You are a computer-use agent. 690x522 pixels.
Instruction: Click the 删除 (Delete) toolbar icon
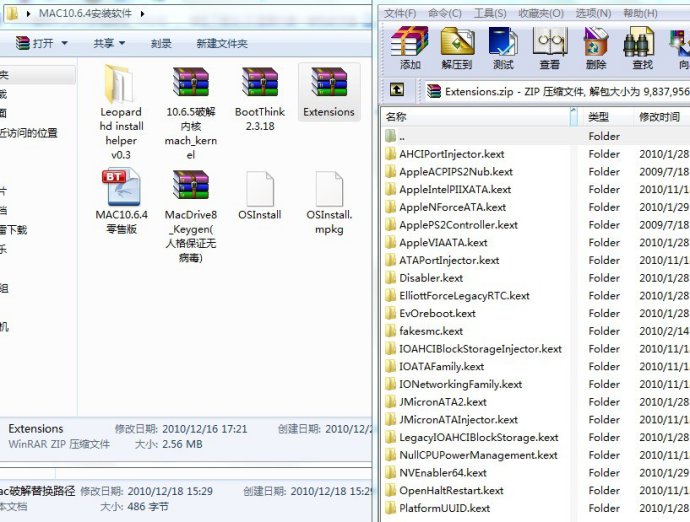(x=596, y=47)
